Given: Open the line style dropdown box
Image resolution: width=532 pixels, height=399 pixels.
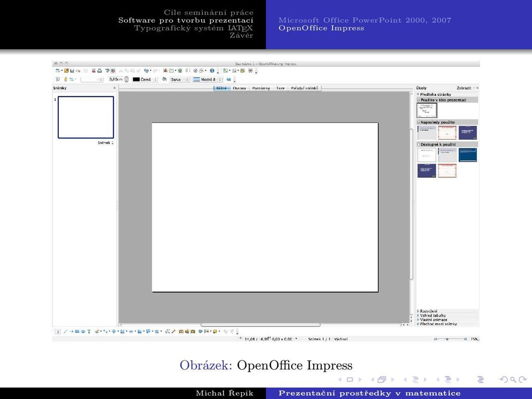Looking at the screenshot, I should (x=92, y=79).
